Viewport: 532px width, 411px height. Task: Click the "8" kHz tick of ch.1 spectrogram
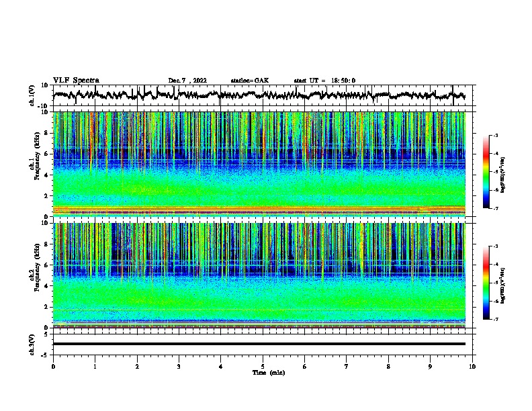pos(46,133)
